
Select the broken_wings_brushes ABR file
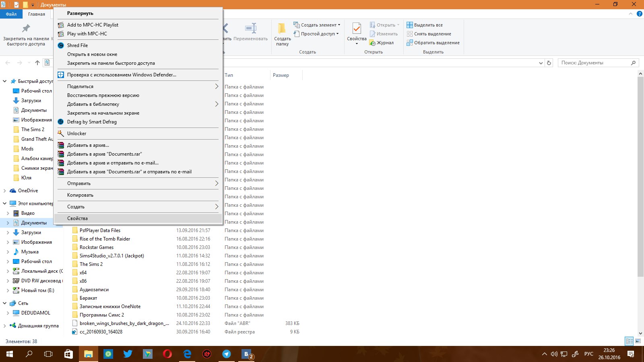124,323
